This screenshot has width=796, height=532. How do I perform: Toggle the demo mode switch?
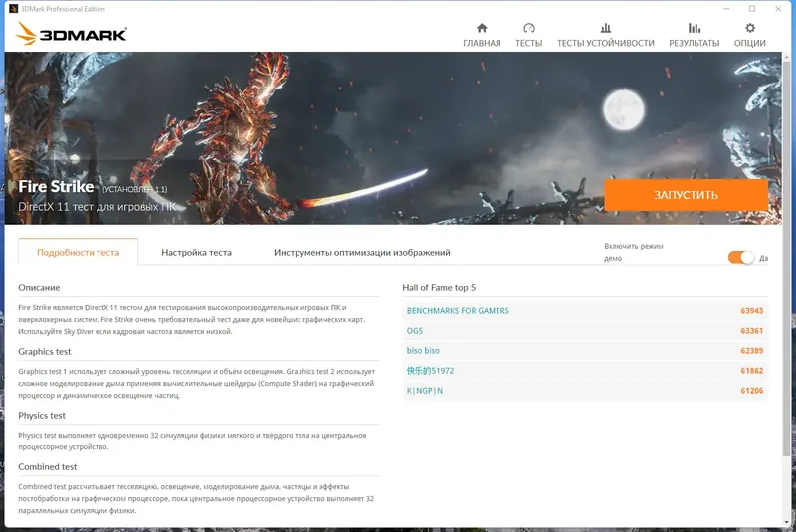[741, 258]
